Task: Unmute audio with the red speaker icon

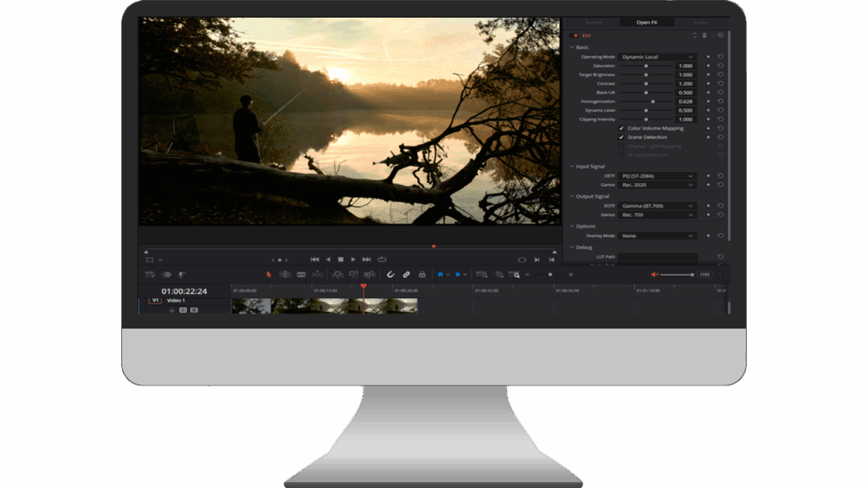Action: (x=654, y=274)
